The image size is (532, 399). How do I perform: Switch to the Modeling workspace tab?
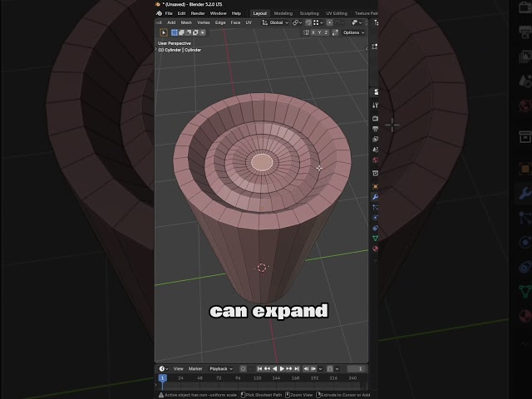(283, 13)
